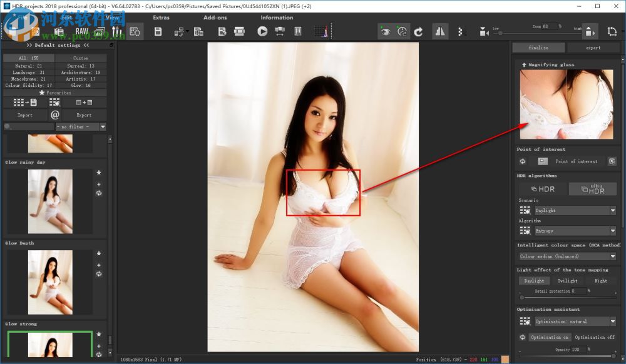
Task: Switch the algorithm to ultra HDR
Action: tap(592, 188)
